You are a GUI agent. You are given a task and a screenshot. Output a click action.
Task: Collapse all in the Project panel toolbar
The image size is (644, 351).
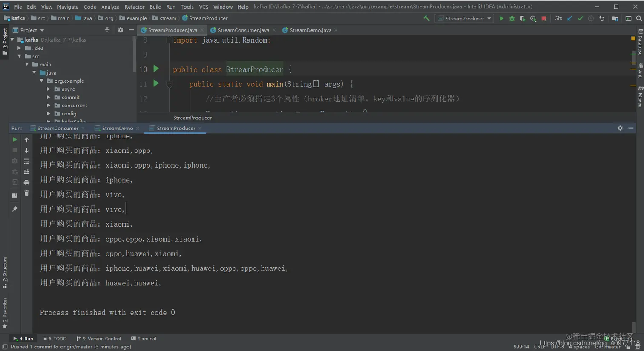[107, 30]
